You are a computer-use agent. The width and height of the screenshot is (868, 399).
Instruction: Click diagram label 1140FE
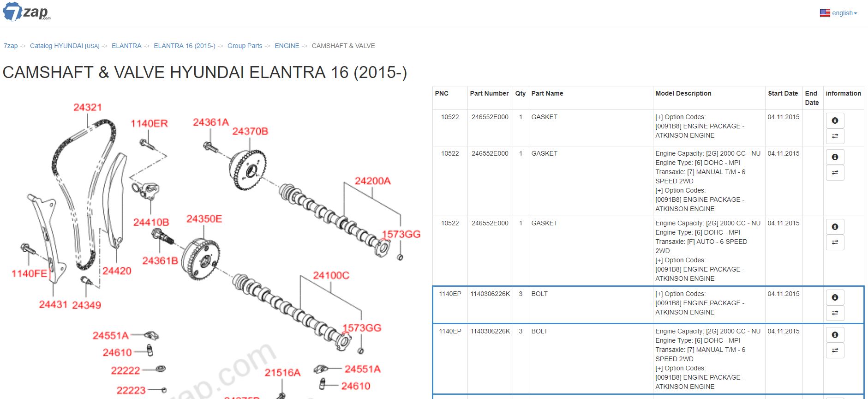pyautogui.click(x=29, y=273)
